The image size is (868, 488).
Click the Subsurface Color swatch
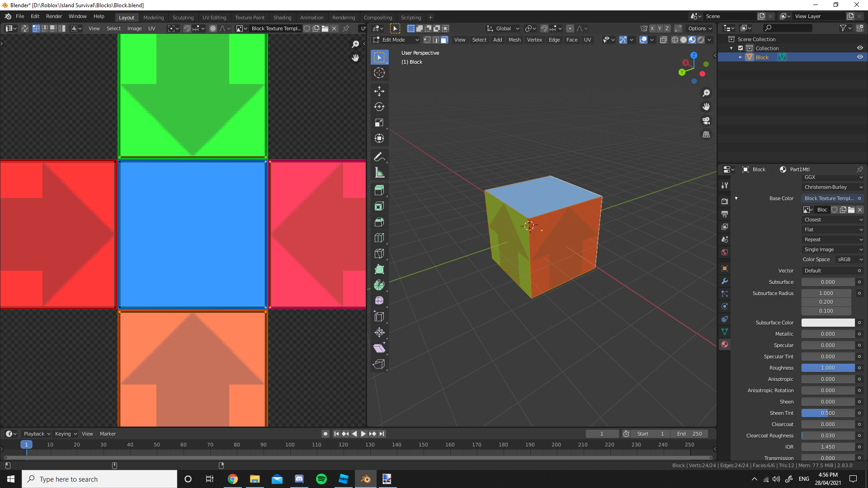pyautogui.click(x=828, y=322)
